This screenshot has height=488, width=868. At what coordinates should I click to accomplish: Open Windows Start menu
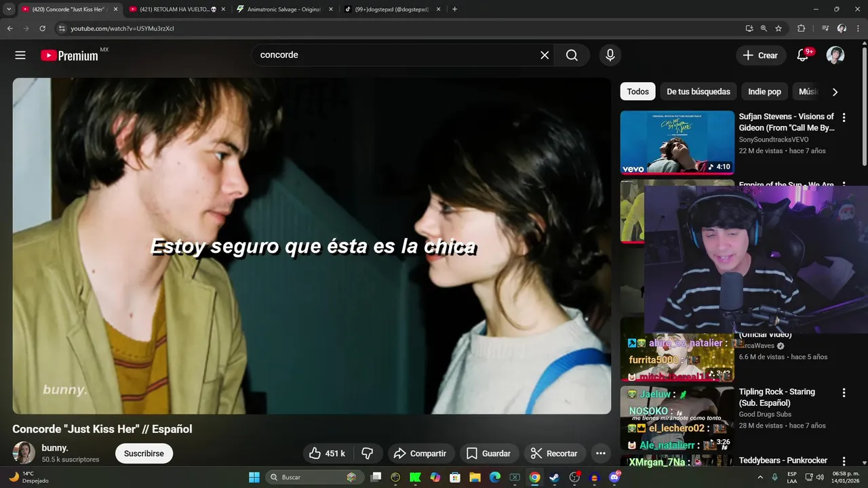tap(254, 477)
